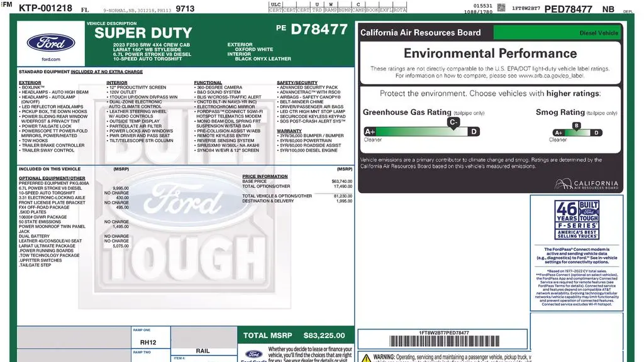This screenshot has height=362, width=644.
Task: Click the KTP-001218 code at top left
Action: (x=45, y=8)
